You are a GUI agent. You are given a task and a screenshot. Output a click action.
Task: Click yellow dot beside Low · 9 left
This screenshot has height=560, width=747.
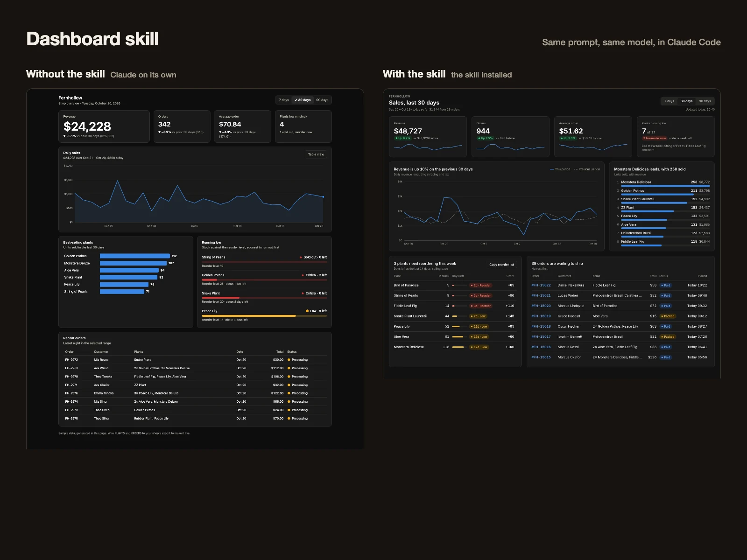(x=307, y=311)
